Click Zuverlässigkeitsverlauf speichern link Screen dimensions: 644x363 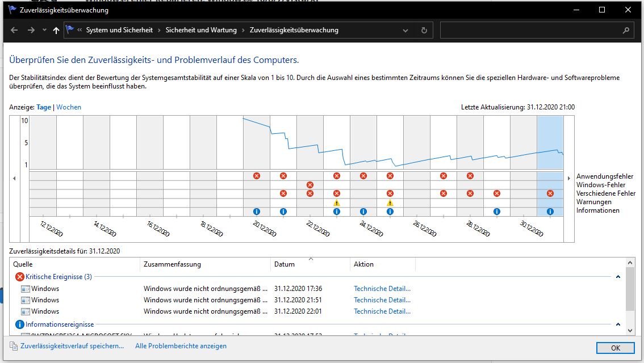[x=72, y=346]
